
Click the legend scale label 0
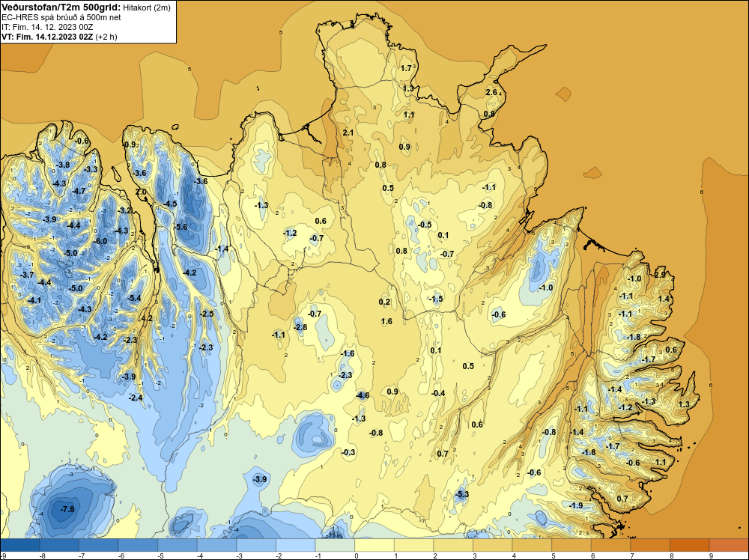[x=357, y=556]
